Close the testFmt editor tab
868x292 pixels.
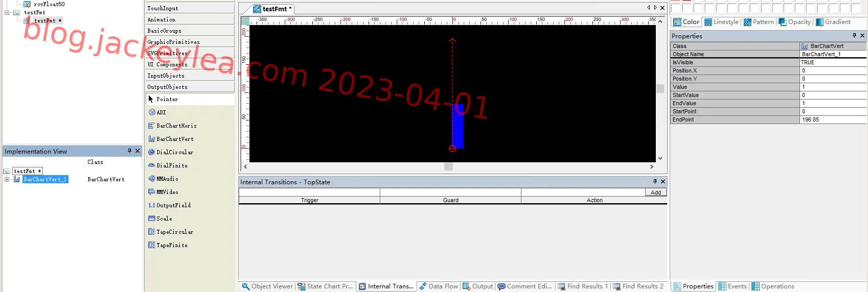click(x=663, y=8)
